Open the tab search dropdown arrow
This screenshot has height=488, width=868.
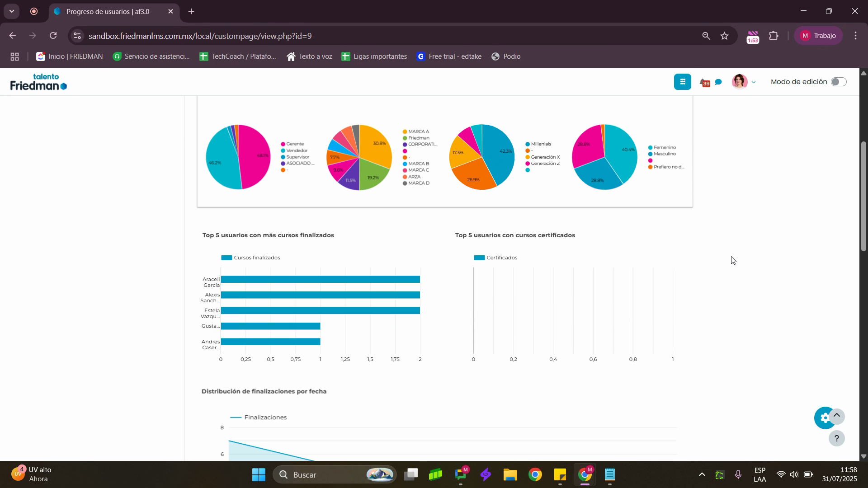pyautogui.click(x=11, y=11)
